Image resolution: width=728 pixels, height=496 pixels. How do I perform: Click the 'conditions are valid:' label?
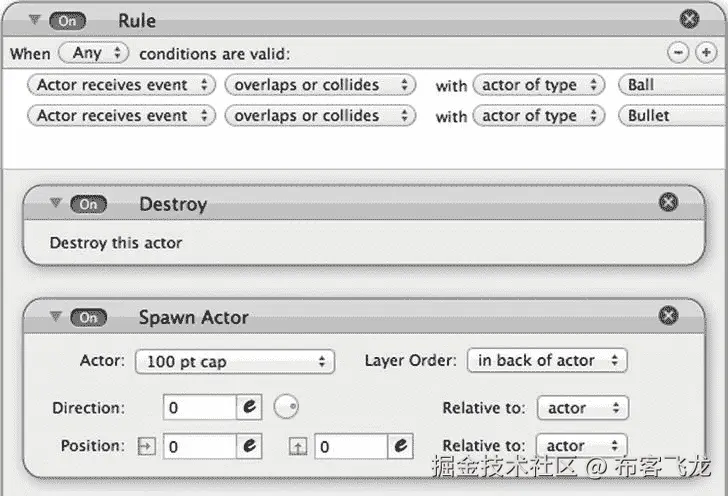(x=215, y=54)
